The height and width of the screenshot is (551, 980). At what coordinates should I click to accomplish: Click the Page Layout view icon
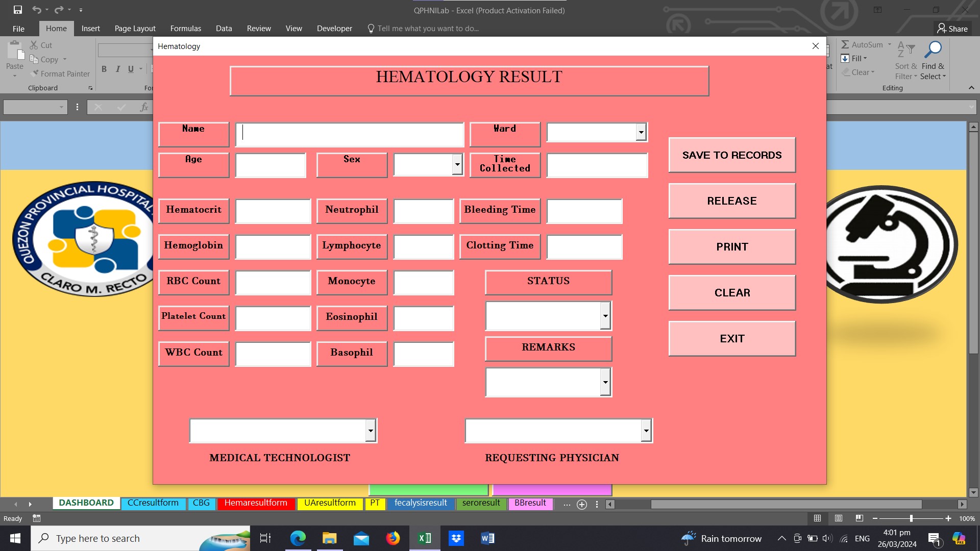(x=839, y=518)
